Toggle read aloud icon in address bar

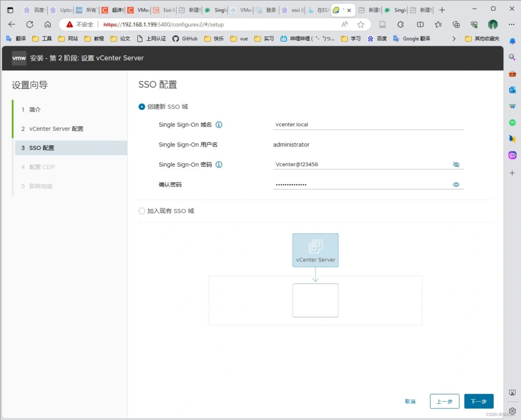(344, 24)
